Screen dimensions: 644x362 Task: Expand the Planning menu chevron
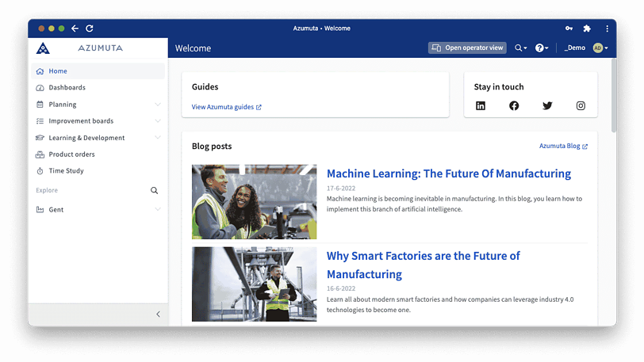(x=158, y=105)
